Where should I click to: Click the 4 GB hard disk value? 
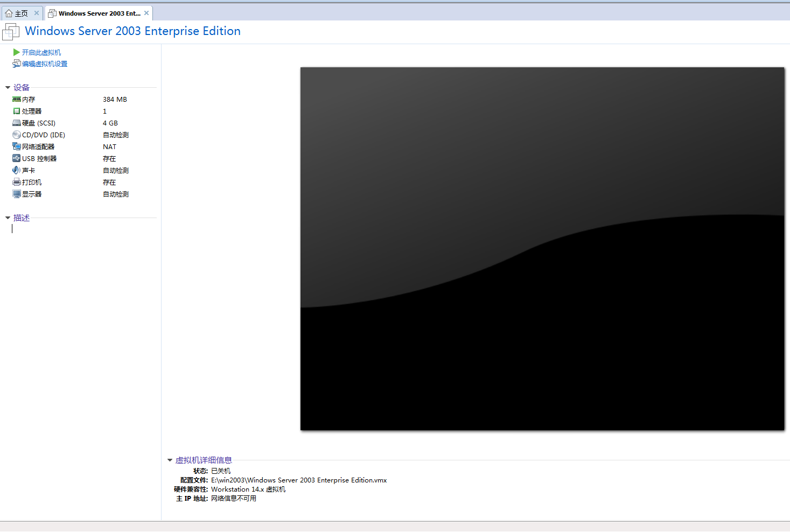point(110,123)
